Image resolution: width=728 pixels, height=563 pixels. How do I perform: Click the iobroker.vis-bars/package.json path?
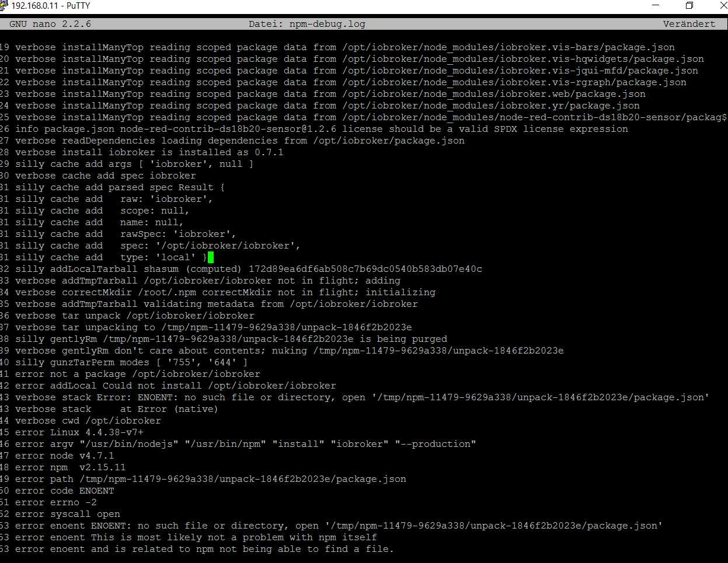tap(508, 47)
